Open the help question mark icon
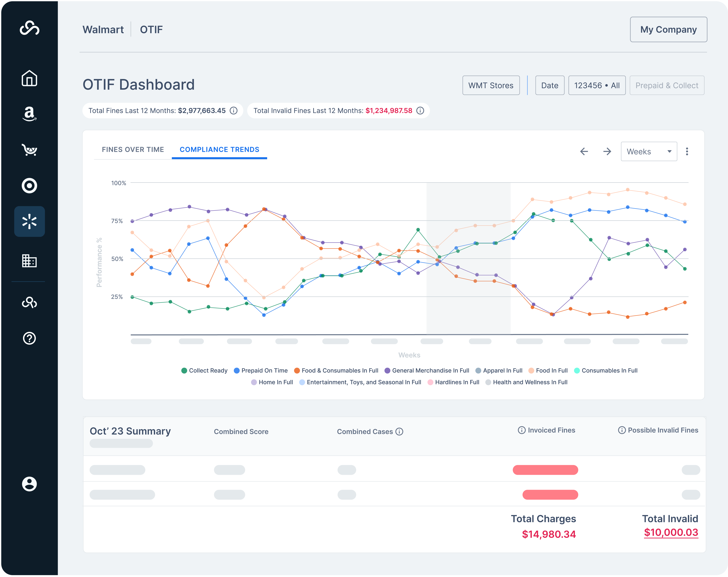 tap(29, 338)
